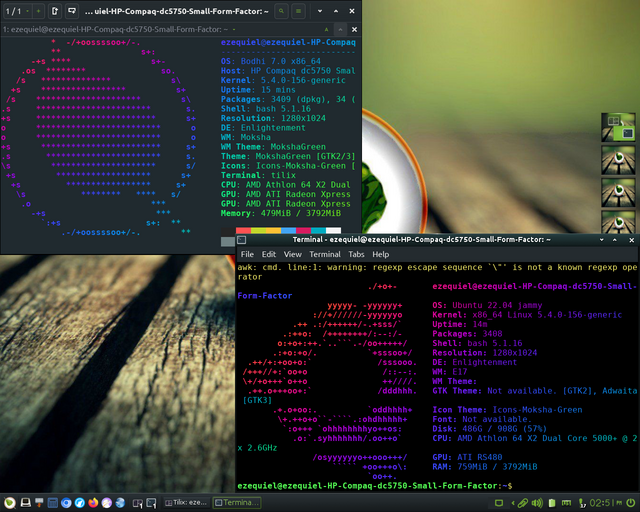This screenshot has width=640, height=512.
Task: Open the installer launcher icon in the taskbar
Action: pyautogui.click(x=39, y=503)
